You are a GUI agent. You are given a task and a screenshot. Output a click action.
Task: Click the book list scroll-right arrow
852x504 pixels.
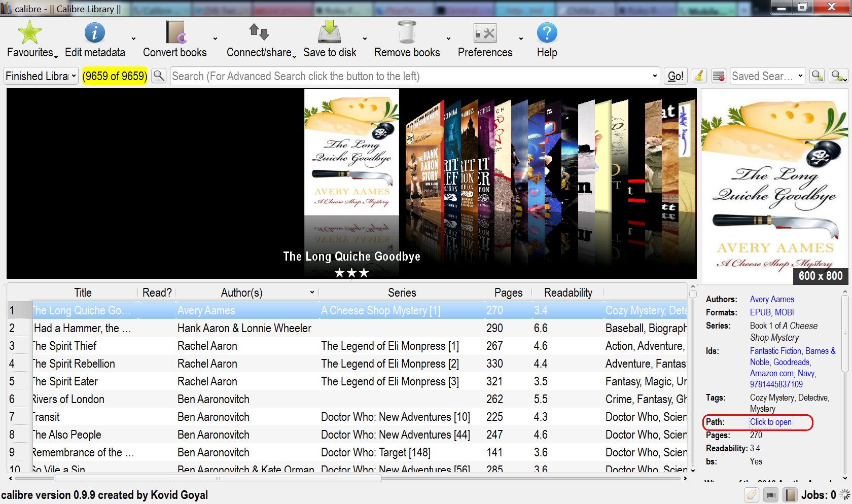pyautogui.click(x=685, y=478)
